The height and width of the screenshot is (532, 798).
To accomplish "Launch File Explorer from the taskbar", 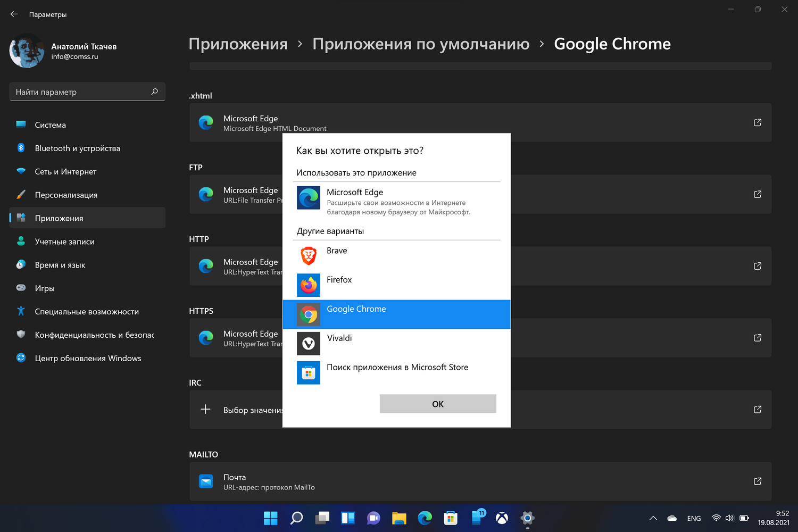I will click(399, 518).
